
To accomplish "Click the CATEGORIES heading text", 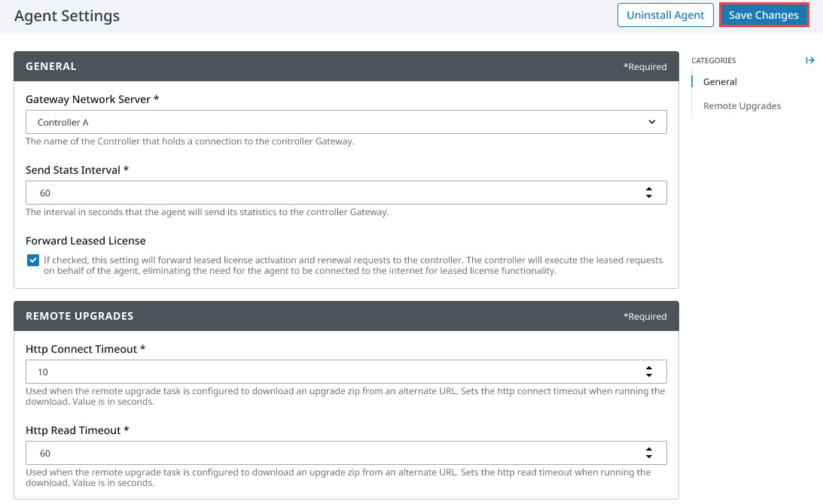I will click(713, 60).
